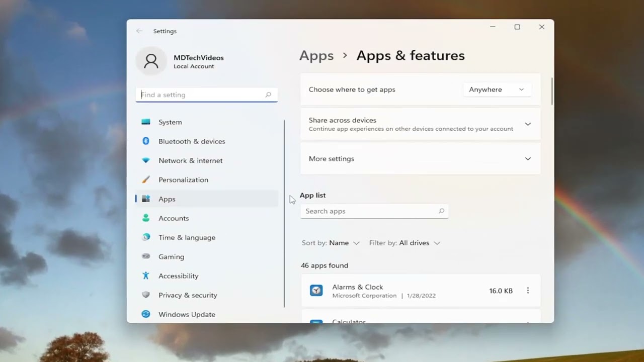This screenshot has height=362, width=644.
Task: Click the Apps breadcrumb link
Action: point(316,55)
